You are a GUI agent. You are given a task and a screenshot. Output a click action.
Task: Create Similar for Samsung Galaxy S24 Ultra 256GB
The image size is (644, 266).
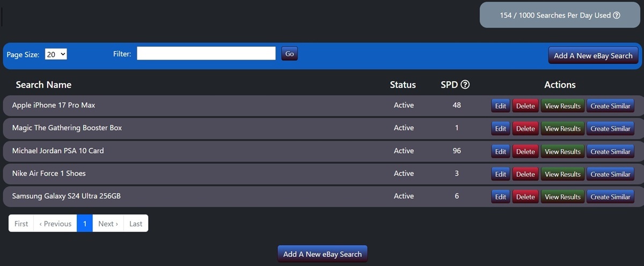pyautogui.click(x=610, y=197)
